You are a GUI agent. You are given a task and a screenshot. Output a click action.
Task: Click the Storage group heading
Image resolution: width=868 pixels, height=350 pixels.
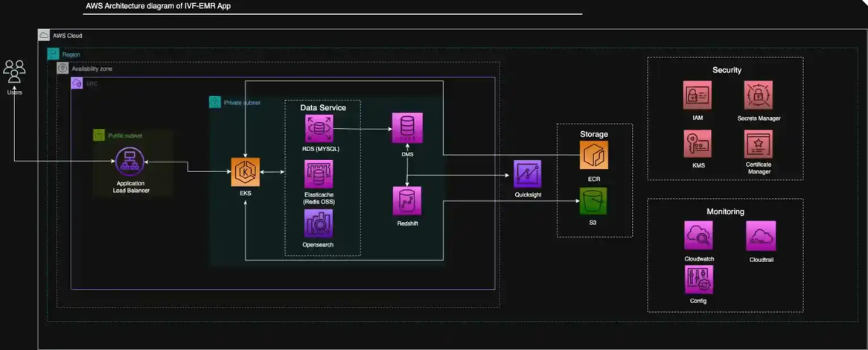tap(594, 134)
